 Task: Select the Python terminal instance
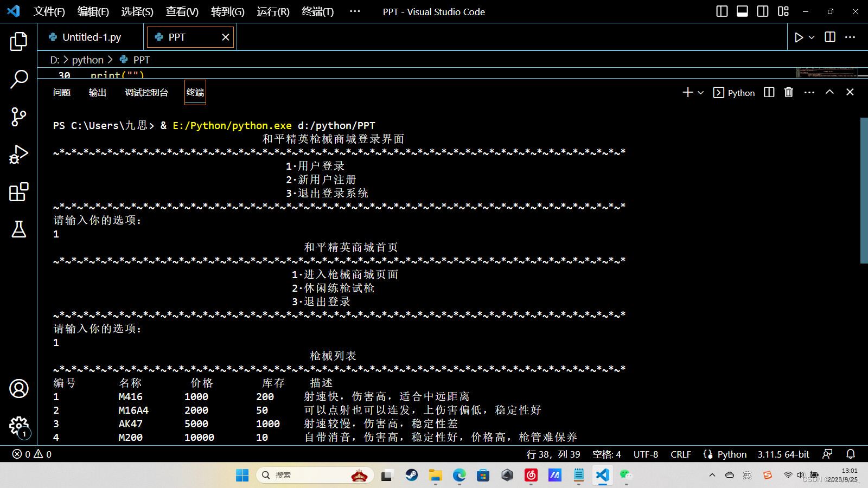click(x=734, y=93)
